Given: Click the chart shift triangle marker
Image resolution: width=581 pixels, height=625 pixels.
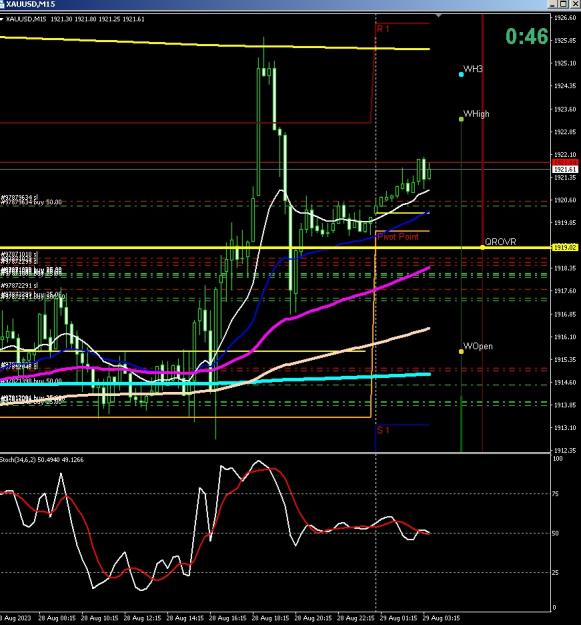Looking at the screenshot, I should point(439,16).
